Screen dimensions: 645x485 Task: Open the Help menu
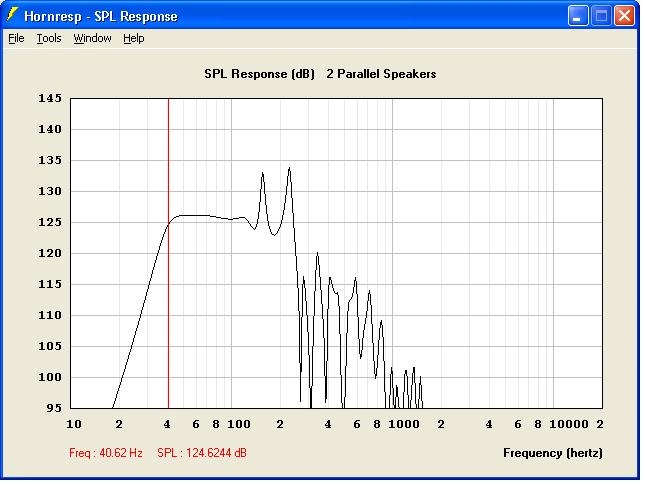[x=134, y=38]
